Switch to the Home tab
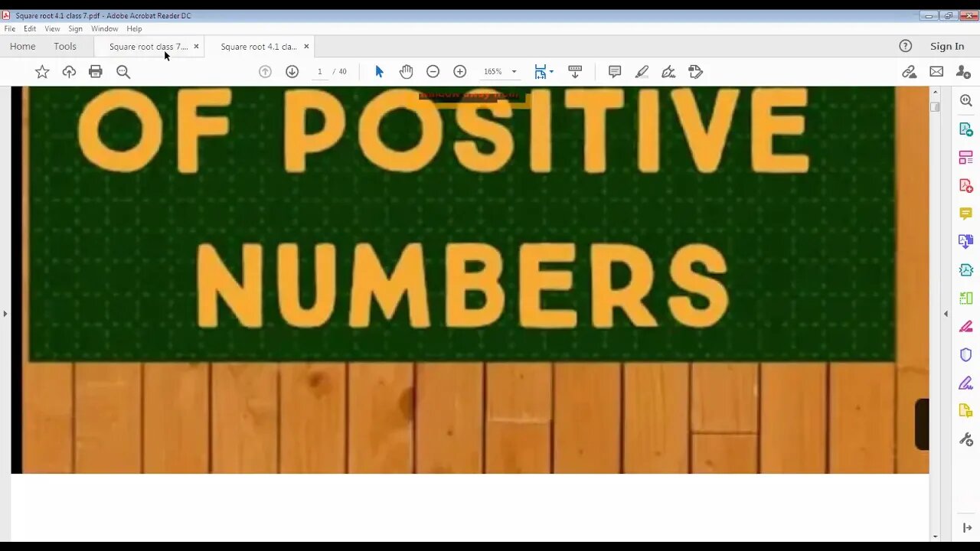The image size is (980, 551). coord(22,47)
